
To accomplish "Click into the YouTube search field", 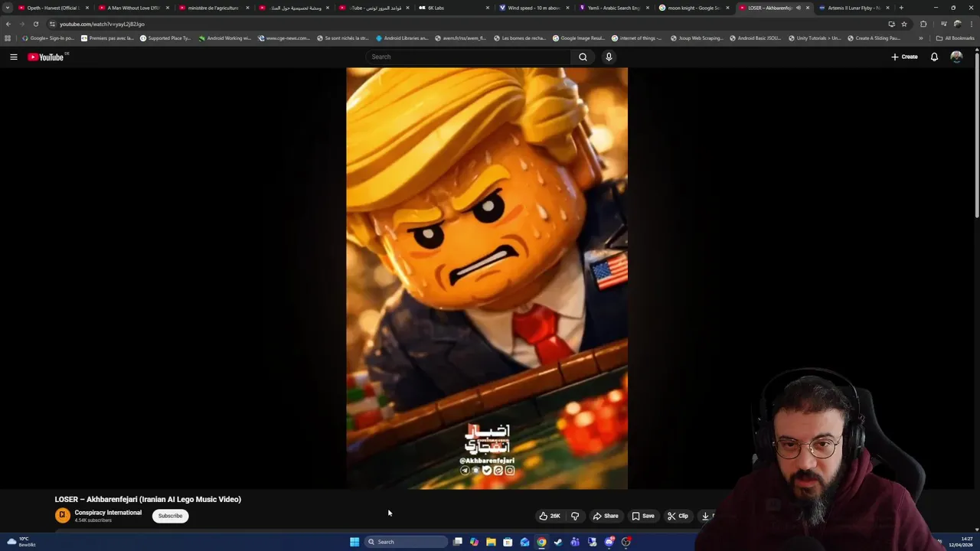I will (x=468, y=57).
